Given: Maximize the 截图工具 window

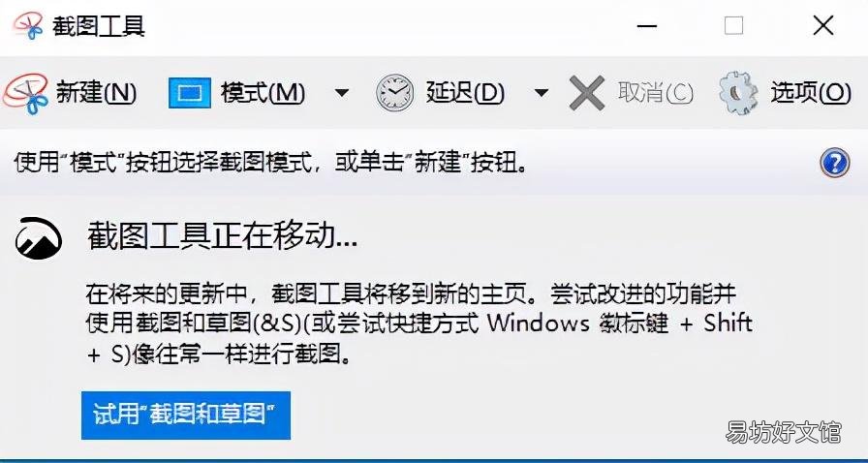Looking at the screenshot, I should coord(734,25).
